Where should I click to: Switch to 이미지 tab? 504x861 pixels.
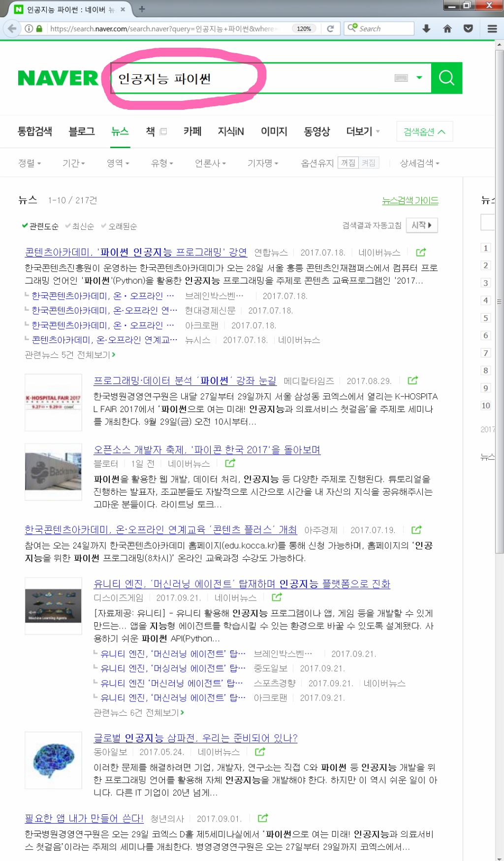click(274, 131)
